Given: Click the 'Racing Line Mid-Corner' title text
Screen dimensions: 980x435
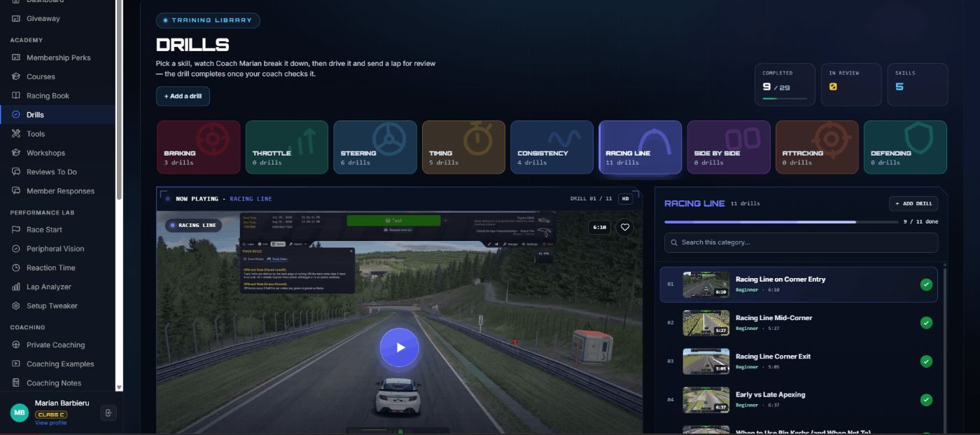Looking at the screenshot, I should coord(773,318).
